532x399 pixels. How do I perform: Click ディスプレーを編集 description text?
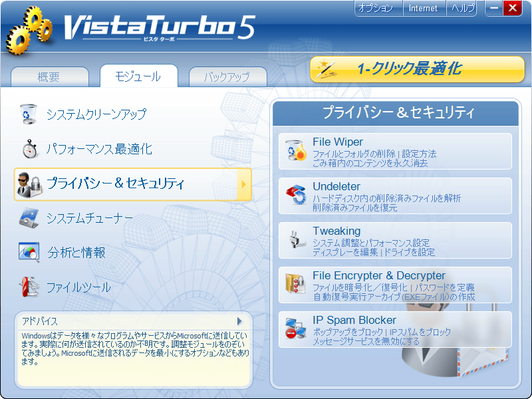[x=345, y=252]
